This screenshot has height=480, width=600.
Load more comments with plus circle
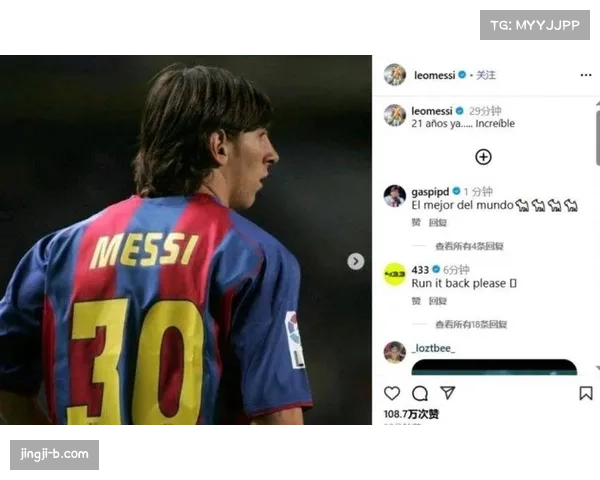483,157
